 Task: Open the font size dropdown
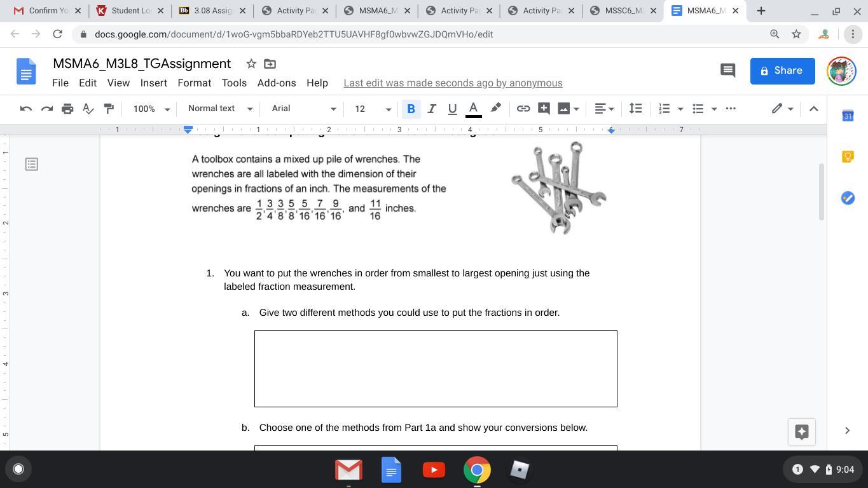(373, 109)
